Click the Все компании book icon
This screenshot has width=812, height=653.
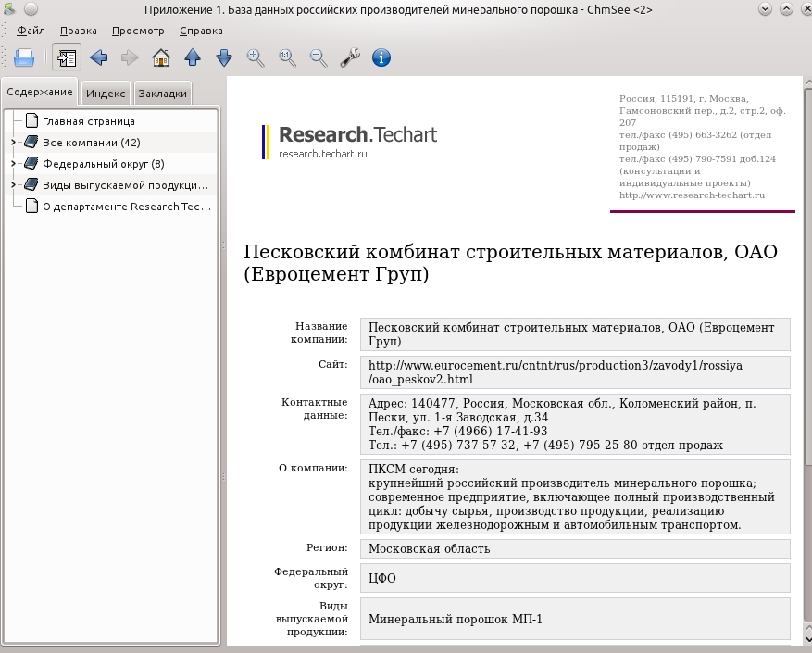(x=31, y=142)
